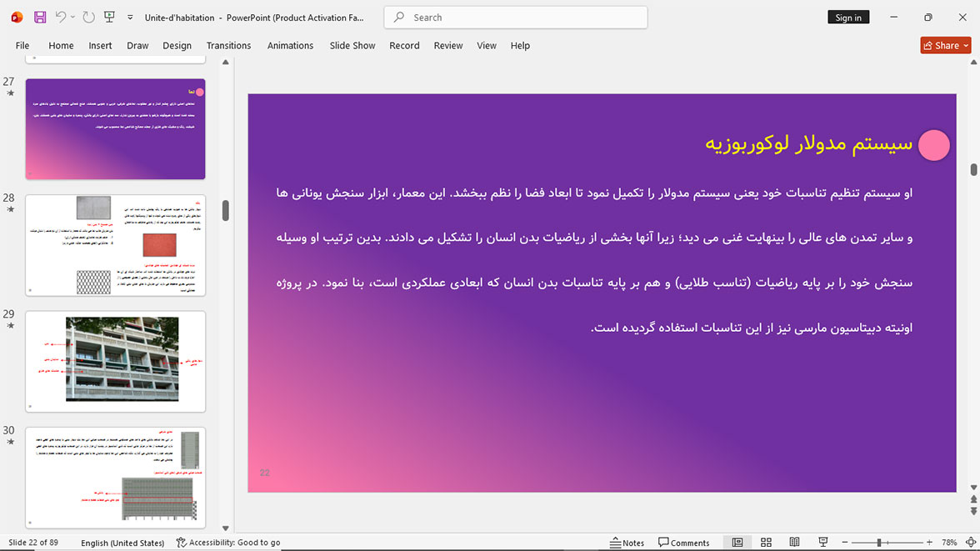Start presentation from beginning icon

point(109,18)
